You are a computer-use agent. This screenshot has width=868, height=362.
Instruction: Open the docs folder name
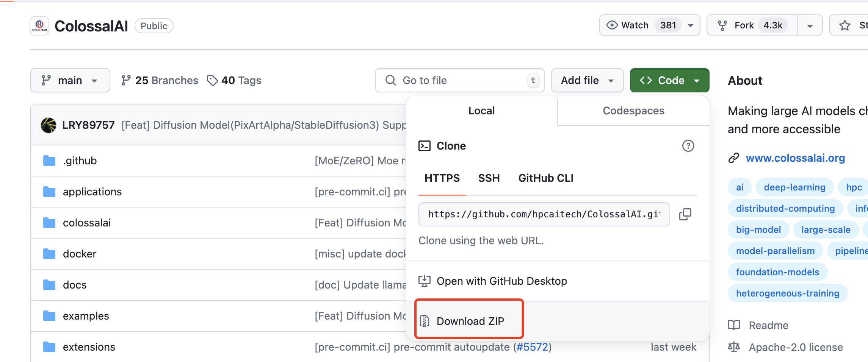[x=75, y=285]
